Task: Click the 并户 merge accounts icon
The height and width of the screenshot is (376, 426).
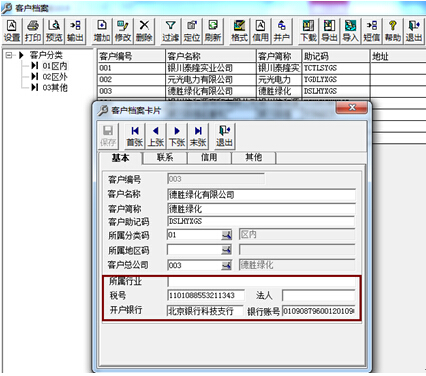Action: [282, 31]
